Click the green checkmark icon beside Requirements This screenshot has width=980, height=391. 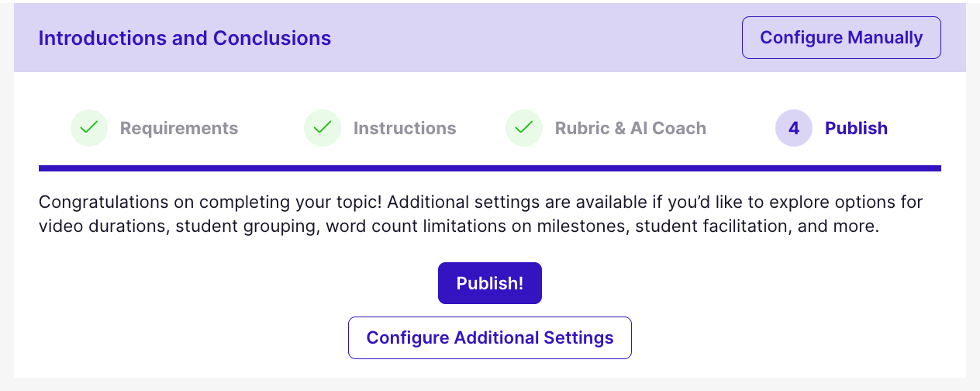[89, 128]
